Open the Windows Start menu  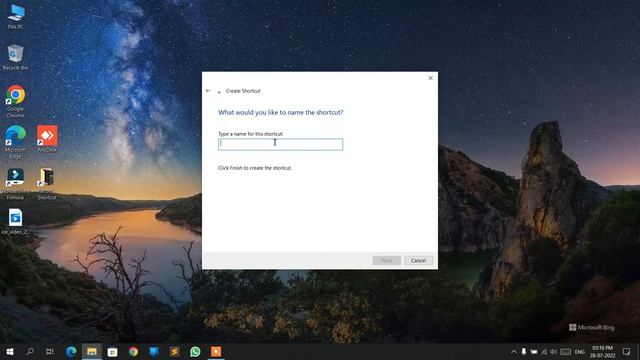(9, 351)
